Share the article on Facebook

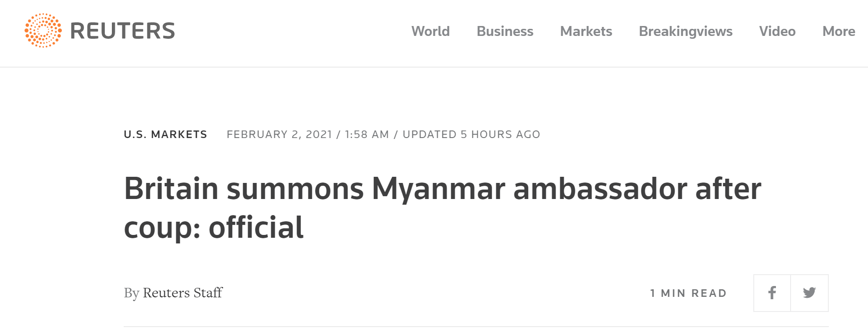772,293
